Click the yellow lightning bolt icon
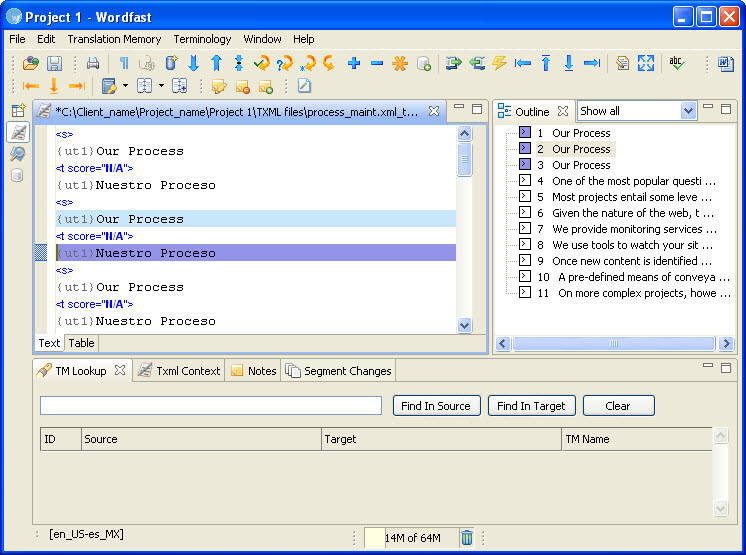Viewport: 746px width, 555px height. click(x=499, y=63)
